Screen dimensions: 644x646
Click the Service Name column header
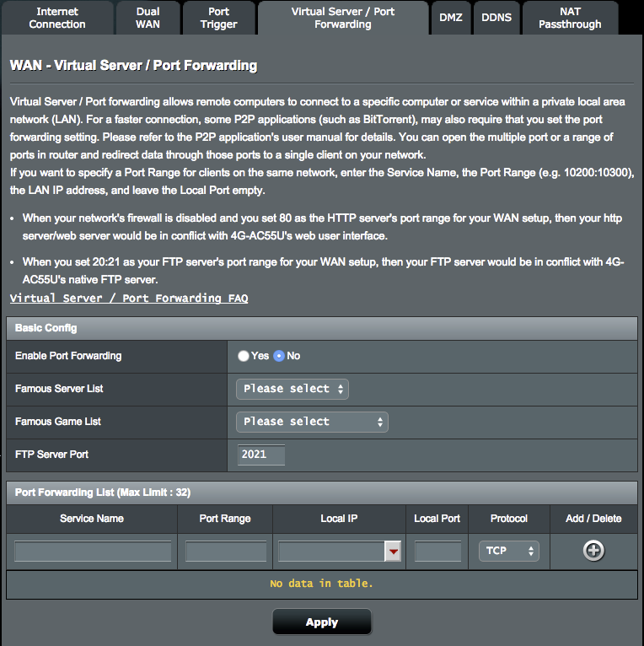tap(92, 519)
